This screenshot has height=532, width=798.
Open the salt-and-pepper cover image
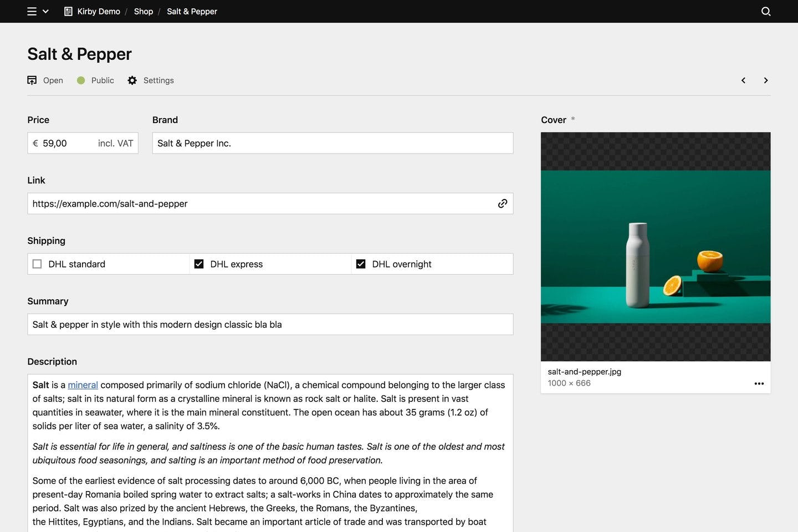click(x=656, y=247)
